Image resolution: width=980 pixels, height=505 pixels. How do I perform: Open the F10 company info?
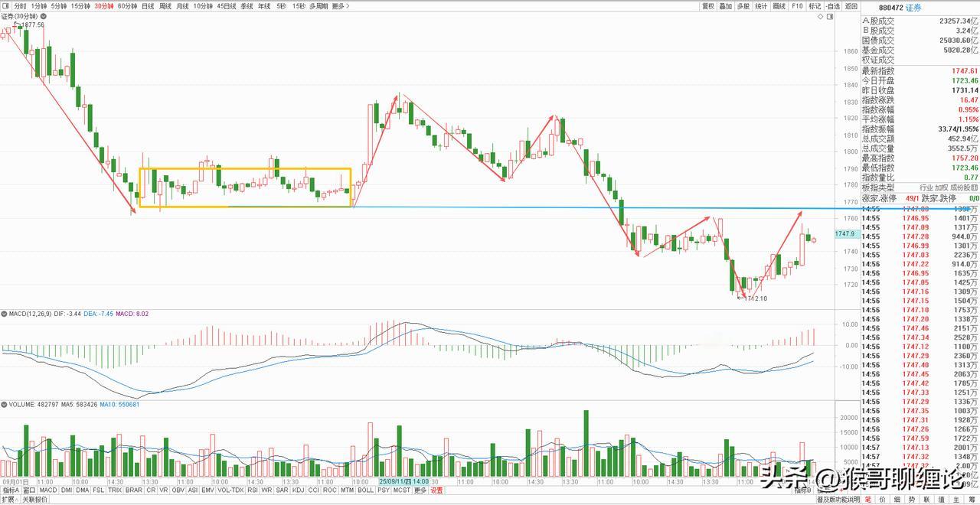coord(797,6)
